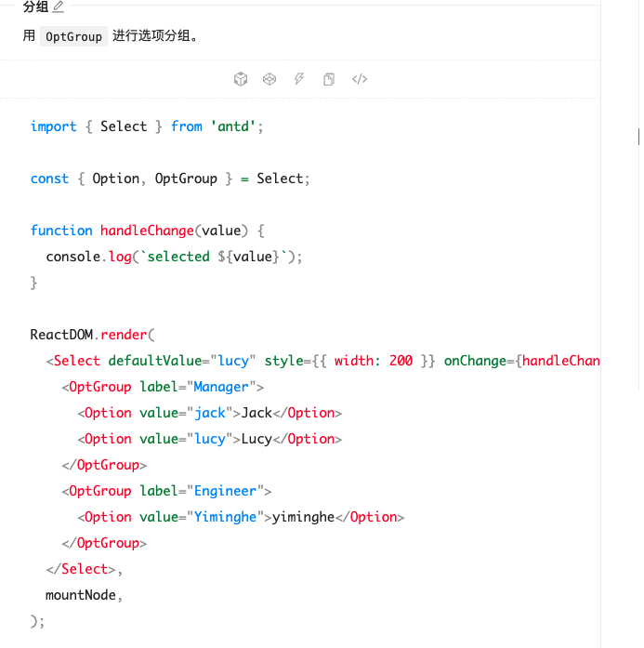This screenshot has height=648, width=644.
Task: Click 'Option, OptGroup' in the const declaration
Action: pos(154,179)
